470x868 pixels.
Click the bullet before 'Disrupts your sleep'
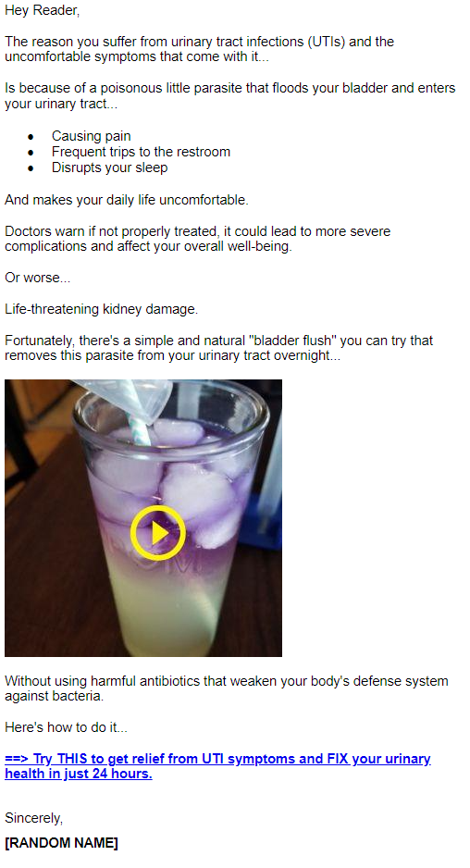[x=31, y=168]
